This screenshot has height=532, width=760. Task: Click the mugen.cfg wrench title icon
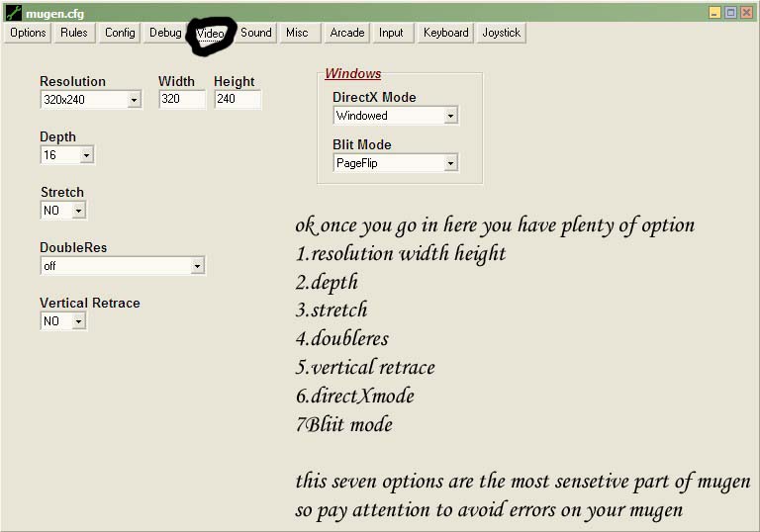point(14,13)
